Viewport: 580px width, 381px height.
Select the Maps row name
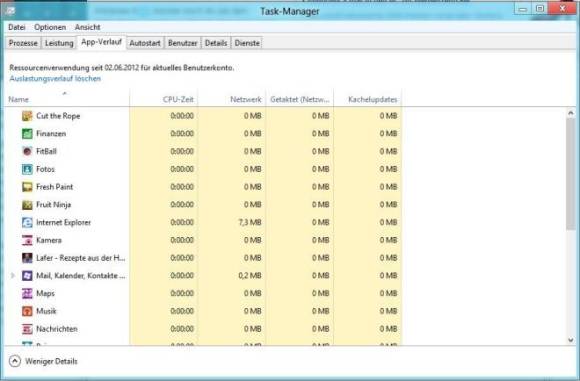pos(45,293)
